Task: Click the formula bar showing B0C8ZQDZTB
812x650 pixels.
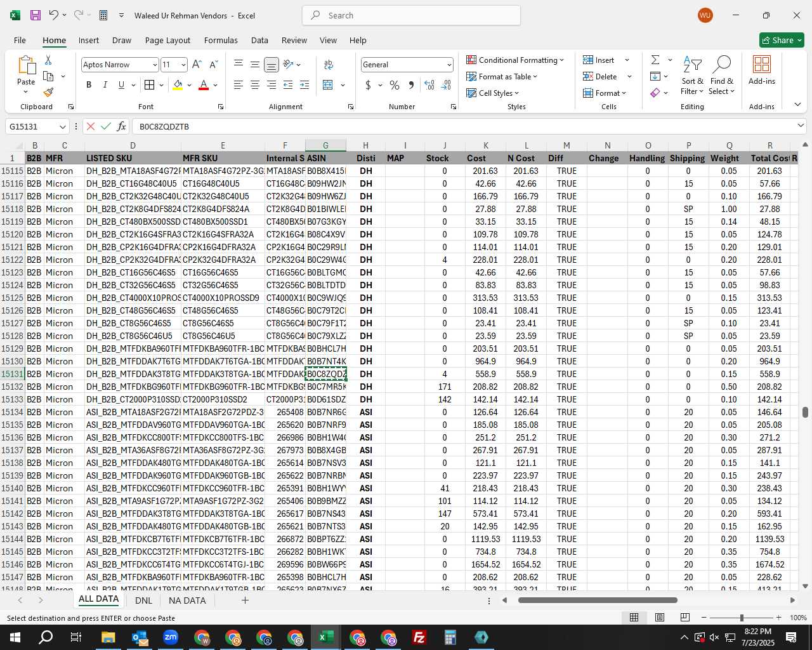Action: point(463,126)
